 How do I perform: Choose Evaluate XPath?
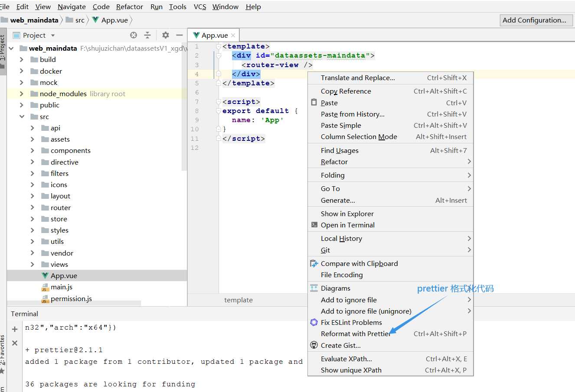(390, 359)
